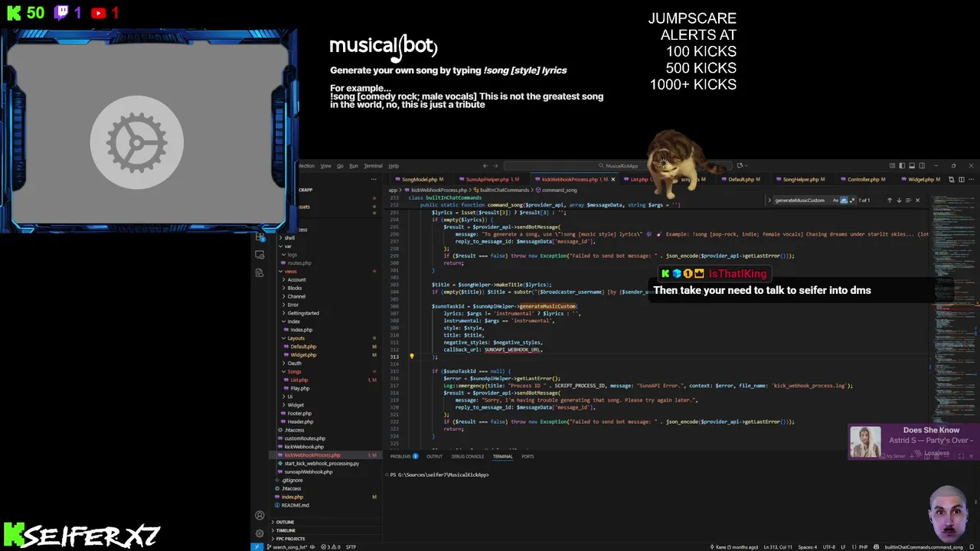The width and height of the screenshot is (980, 551).
Task: Go to next find match arrow
Action: pyautogui.click(x=899, y=201)
